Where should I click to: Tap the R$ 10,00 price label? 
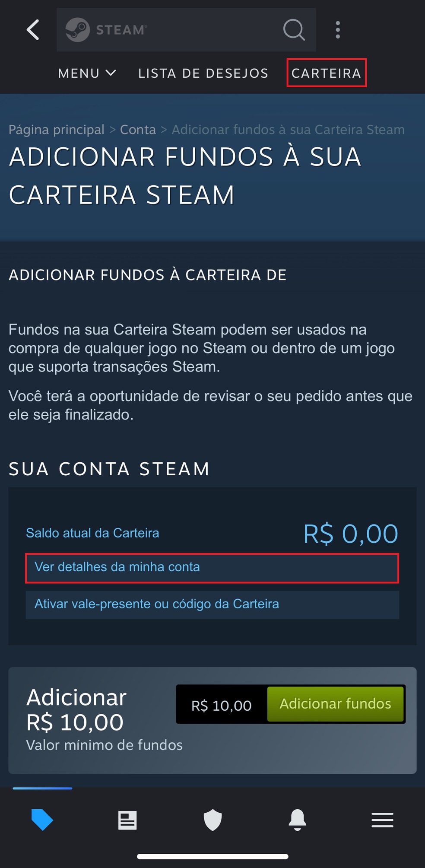click(222, 706)
